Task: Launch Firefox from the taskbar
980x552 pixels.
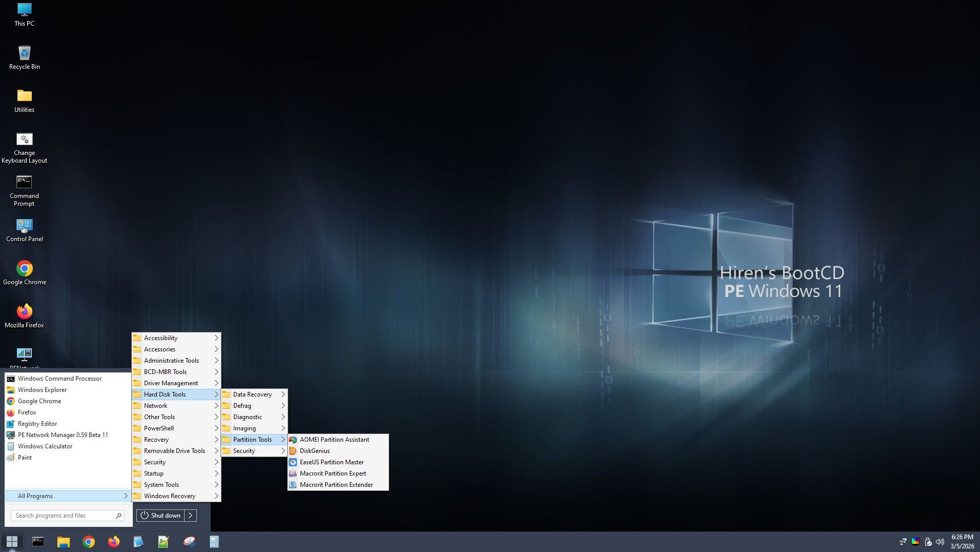Action: (113, 542)
